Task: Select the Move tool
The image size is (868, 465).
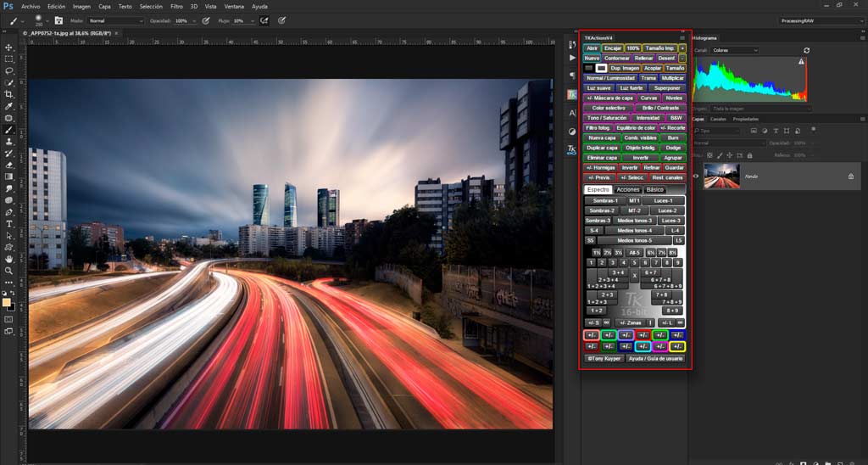Action: (8, 48)
